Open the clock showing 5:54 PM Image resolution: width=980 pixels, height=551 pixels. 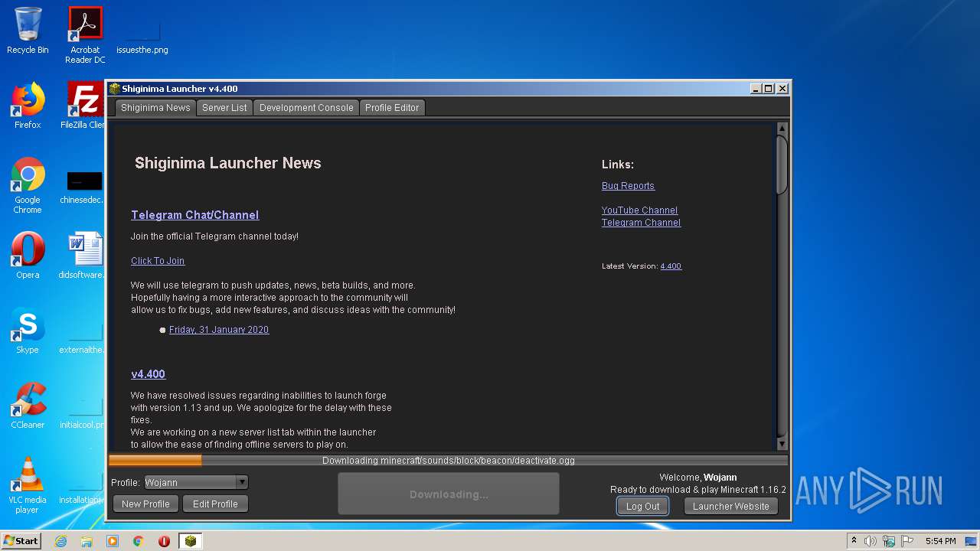pos(940,541)
